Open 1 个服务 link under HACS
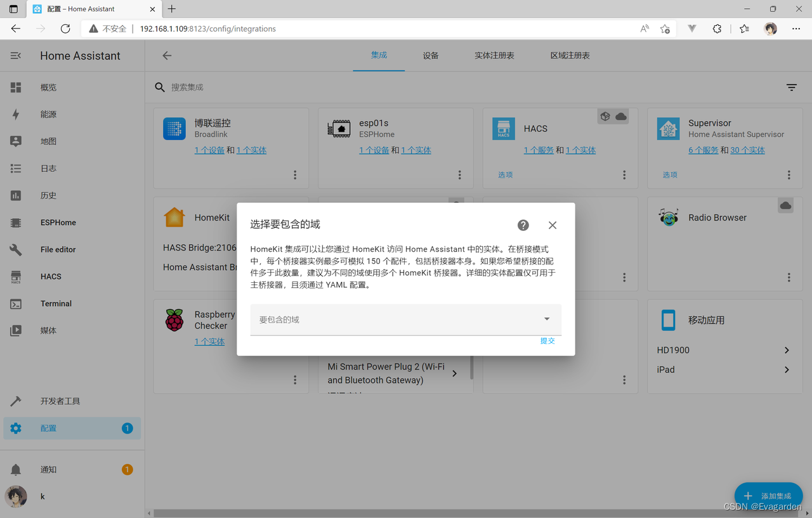 [x=539, y=150]
